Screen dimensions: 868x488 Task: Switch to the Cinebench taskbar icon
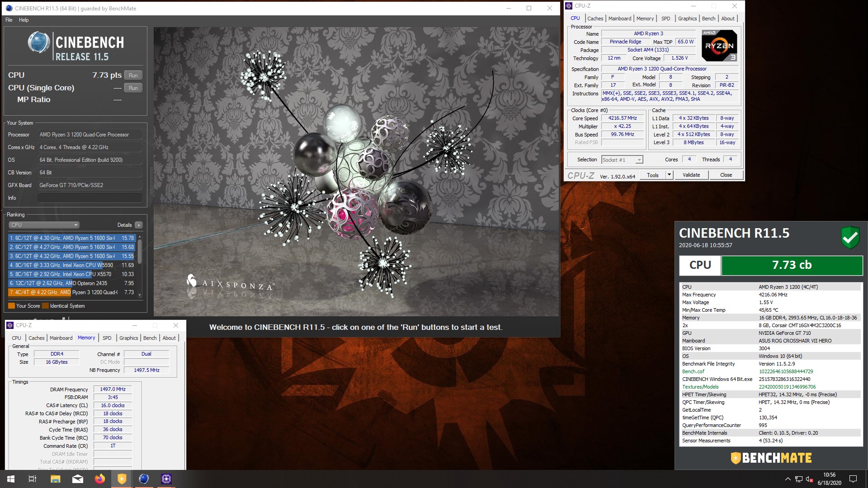[144, 479]
